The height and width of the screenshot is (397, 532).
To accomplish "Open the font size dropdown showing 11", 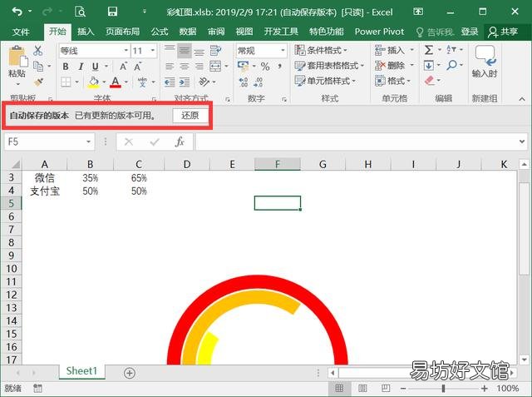I will tap(153, 51).
